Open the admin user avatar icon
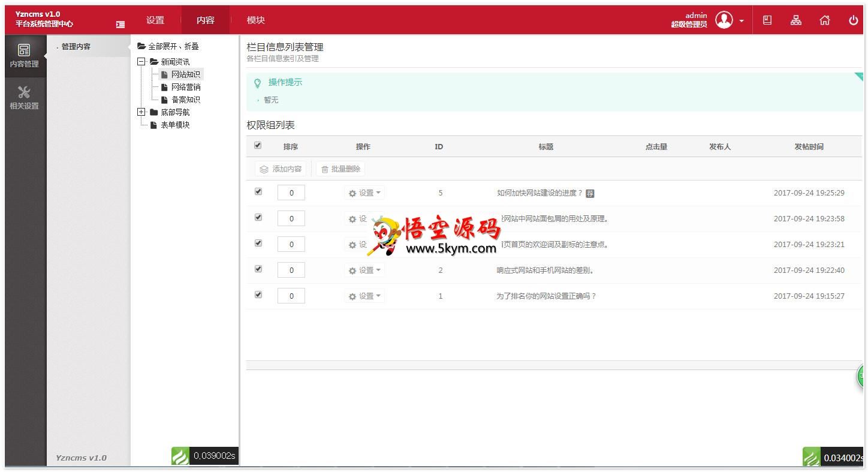This screenshot has height=472, width=868. 724,20
